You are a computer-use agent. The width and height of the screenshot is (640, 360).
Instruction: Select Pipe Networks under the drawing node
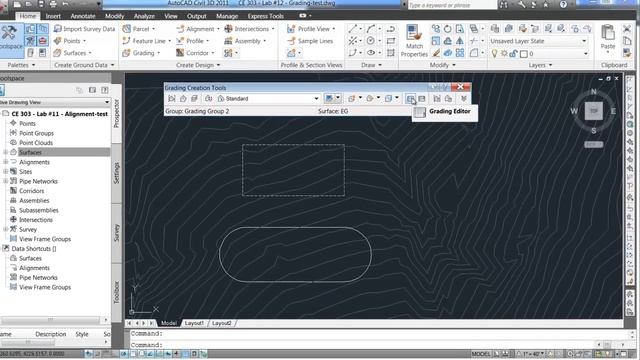(x=38, y=181)
